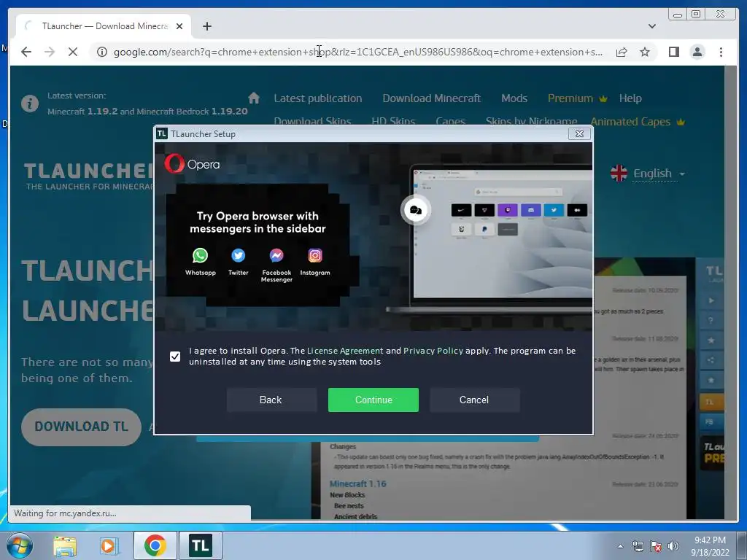Image resolution: width=747 pixels, height=560 pixels.
Task: Go forward in Chrome
Action: click(50, 52)
